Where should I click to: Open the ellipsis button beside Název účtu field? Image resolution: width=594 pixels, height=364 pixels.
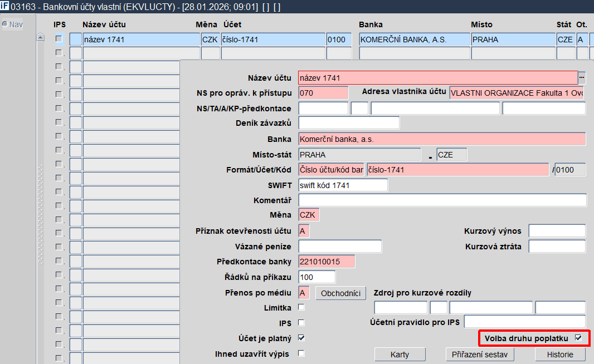point(582,77)
